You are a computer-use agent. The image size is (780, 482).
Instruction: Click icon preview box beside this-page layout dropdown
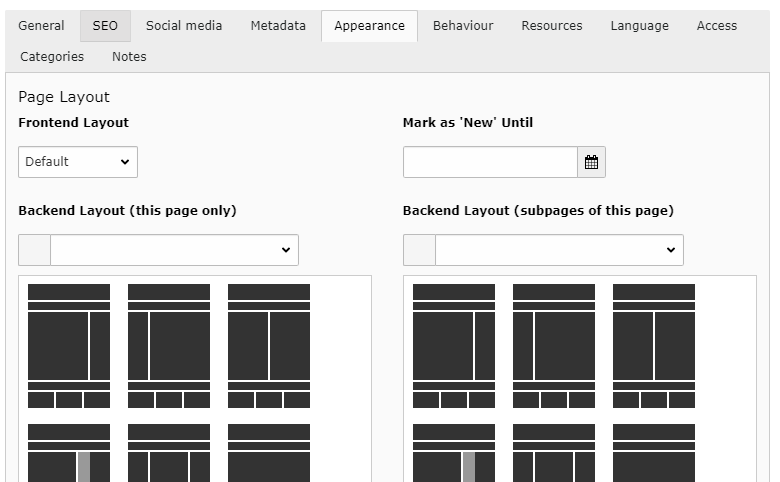[34, 250]
